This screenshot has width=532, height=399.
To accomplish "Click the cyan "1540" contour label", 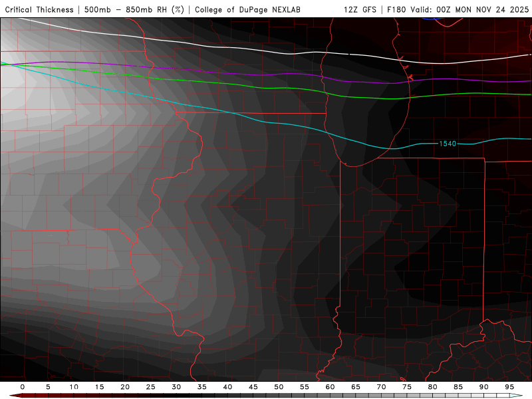I will (x=448, y=144).
